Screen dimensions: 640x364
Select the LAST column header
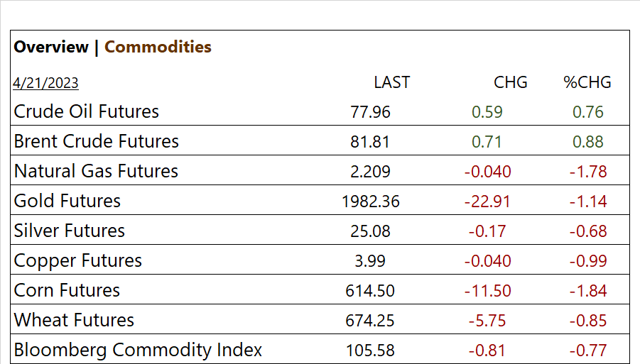(x=391, y=82)
